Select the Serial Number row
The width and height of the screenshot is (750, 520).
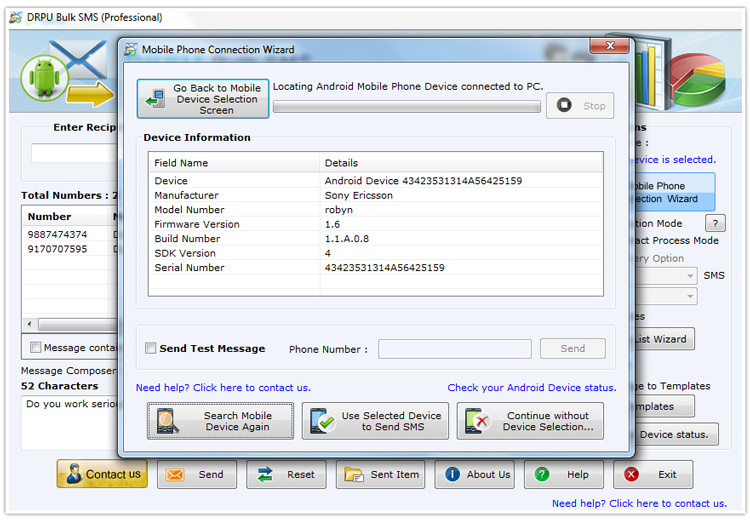(x=375, y=267)
